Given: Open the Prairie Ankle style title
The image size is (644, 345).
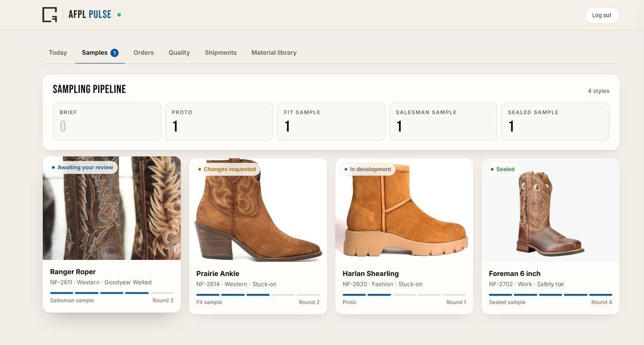Looking at the screenshot, I should coord(218,274).
